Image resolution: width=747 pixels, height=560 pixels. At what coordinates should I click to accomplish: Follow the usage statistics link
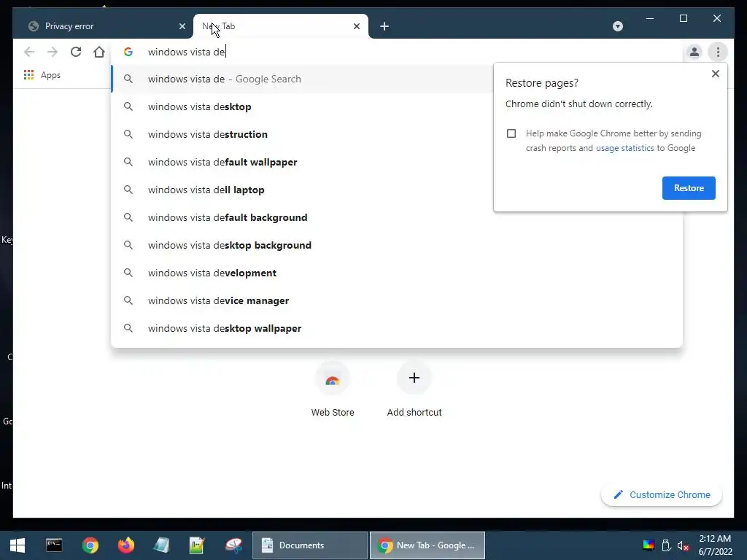point(624,148)
